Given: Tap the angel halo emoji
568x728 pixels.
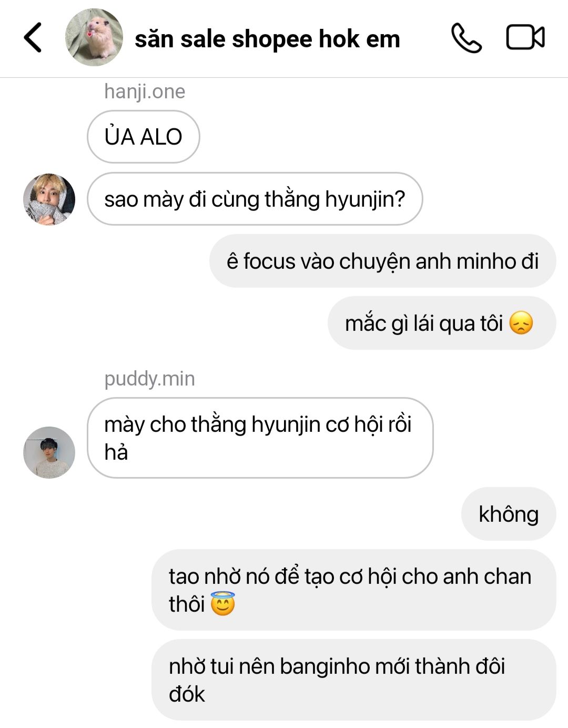Looking at the screenshot, I should (223, 603).
